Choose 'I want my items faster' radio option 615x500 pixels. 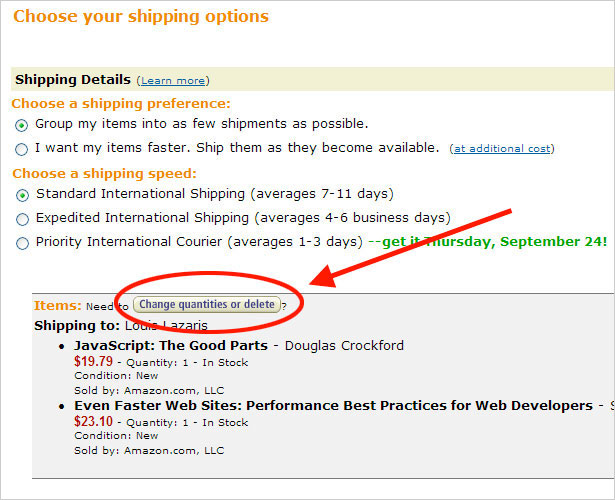pos(22,149)
